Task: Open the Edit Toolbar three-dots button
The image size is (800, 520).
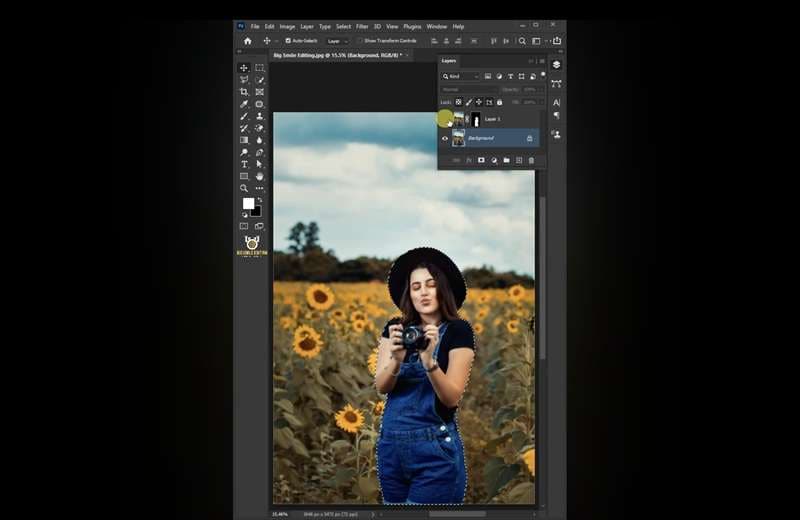Action: (260, 188)
